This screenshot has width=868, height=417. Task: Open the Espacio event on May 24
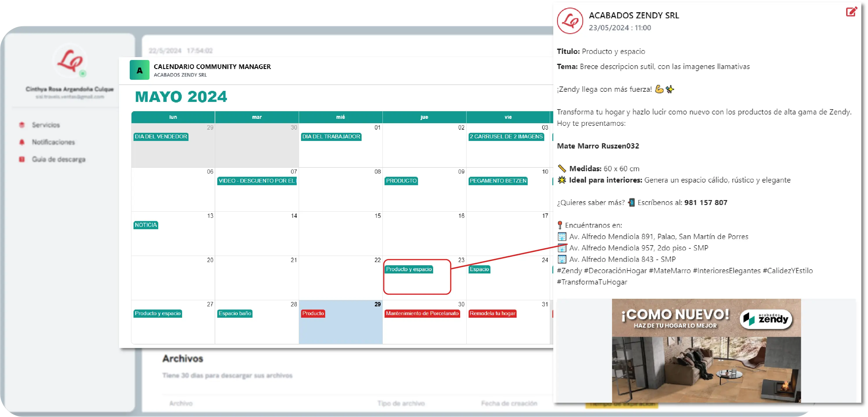(x=479, y=269)
